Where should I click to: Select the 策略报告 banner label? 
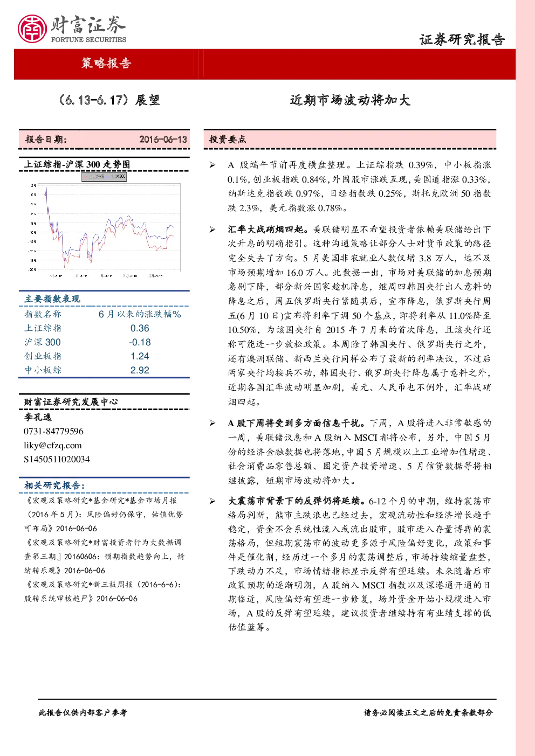pyautogui.click(x=106, y=64)
